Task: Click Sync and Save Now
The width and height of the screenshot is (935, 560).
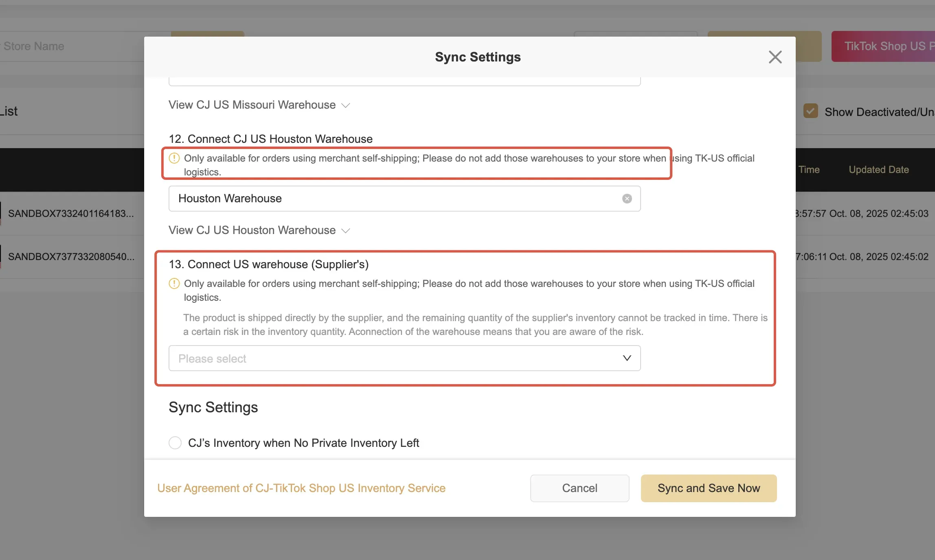Action: click(709, 488)
